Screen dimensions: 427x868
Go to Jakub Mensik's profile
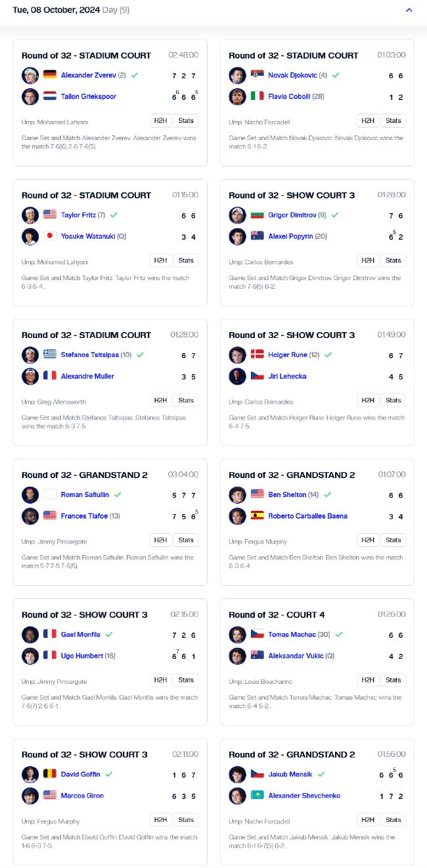(290, 774)
